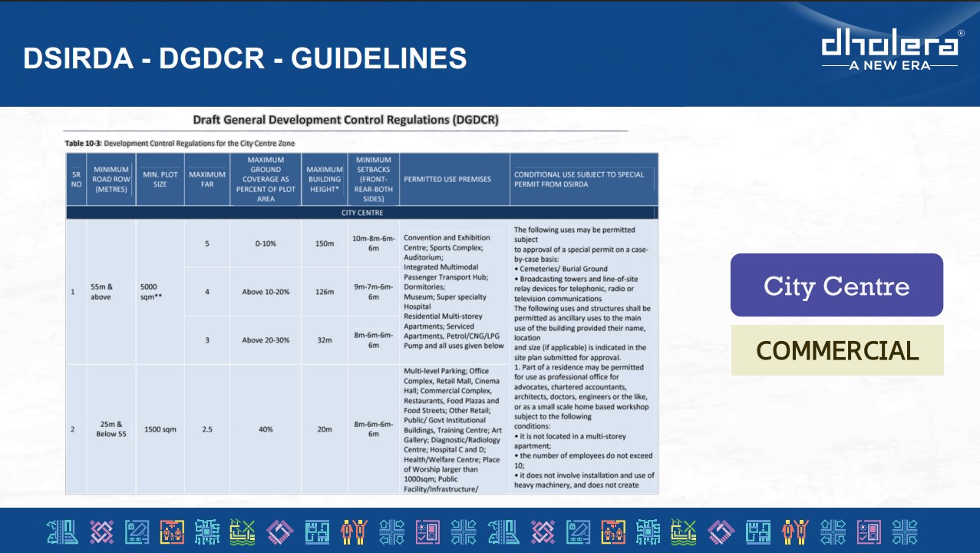The image size is (980, 553).
Task: Click the Draft General Development Control Regulations heading
Action: pos(345,120)
